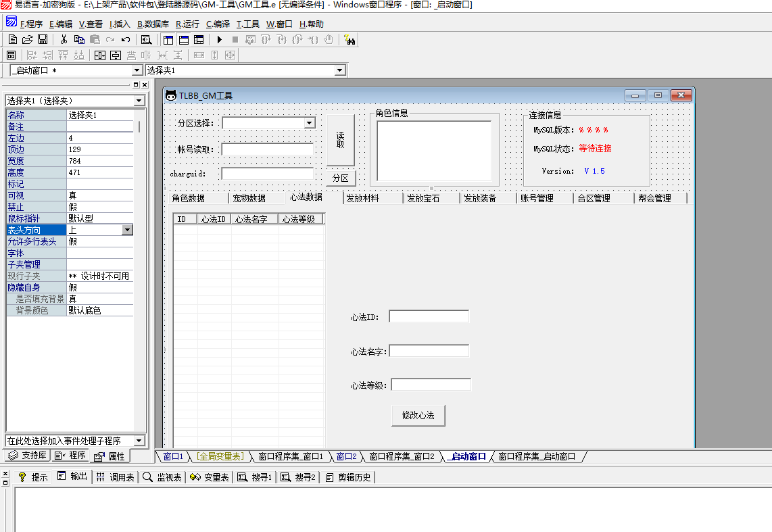Click the scissors Cut icon
Viewport: 772px width, 532px height.
point(64,40)
